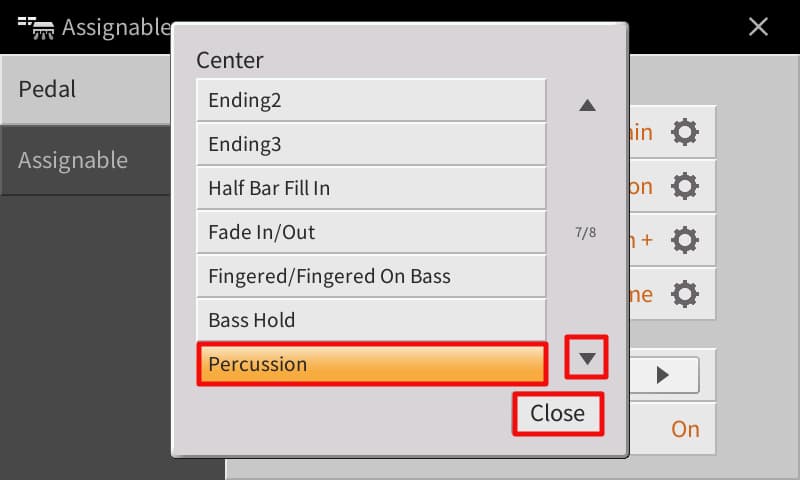Go to the next page with the down arrow

[x=587, y=358]
